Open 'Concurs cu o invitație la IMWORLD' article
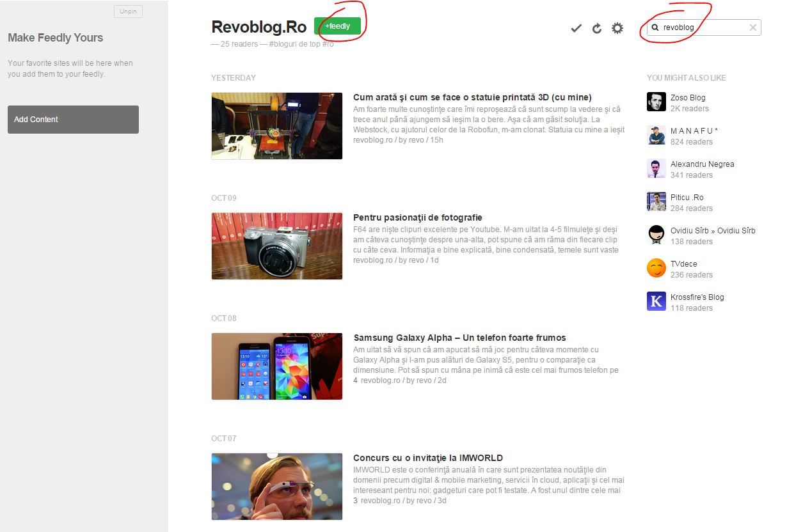The image size is (803, 532). tap(428, 458)
